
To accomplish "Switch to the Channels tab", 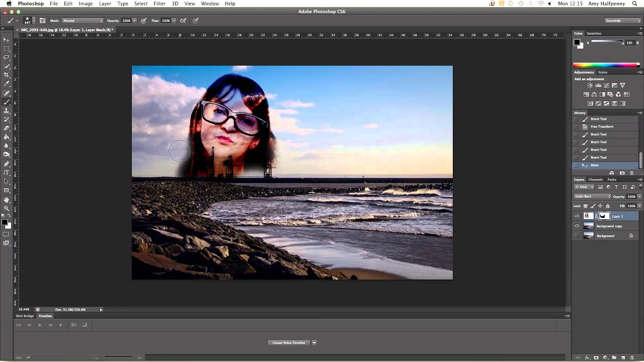I will coord(595,179).
